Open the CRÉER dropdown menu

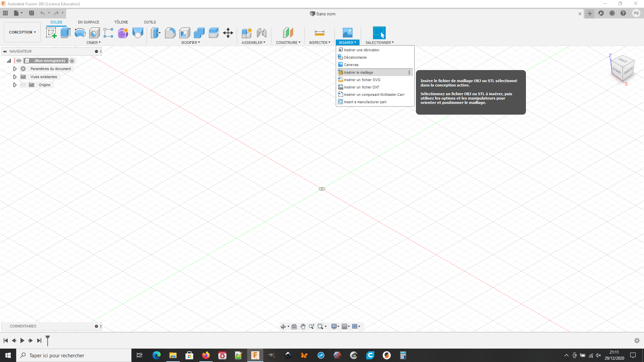pos(93,43)
